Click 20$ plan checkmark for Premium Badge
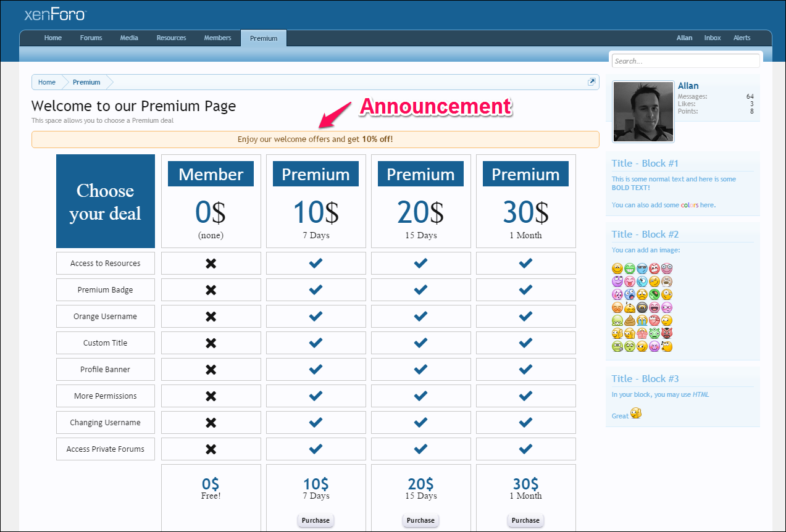Screen dimensions: 786x532 pos(420,289)
